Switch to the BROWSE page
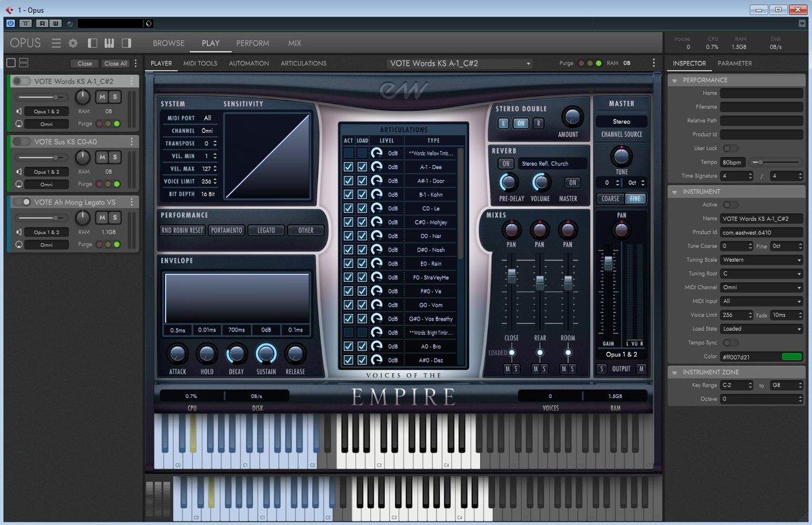The height and width of the screenshot is (525, 812). click(x=168, y=43)
